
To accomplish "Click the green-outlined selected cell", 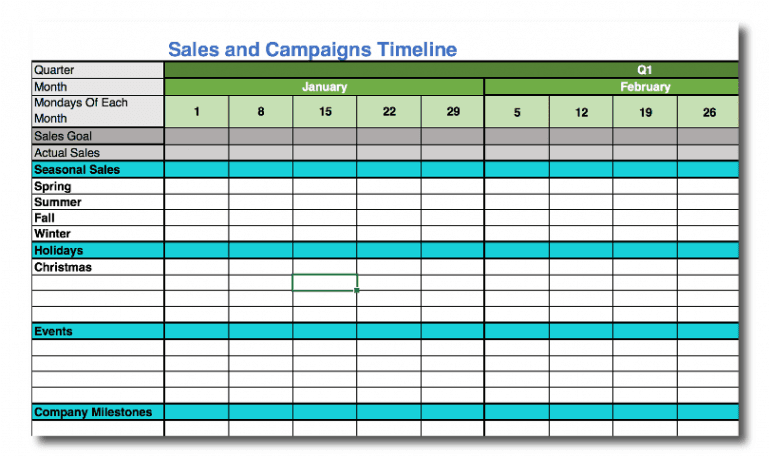I will click(x=324, y=282).
